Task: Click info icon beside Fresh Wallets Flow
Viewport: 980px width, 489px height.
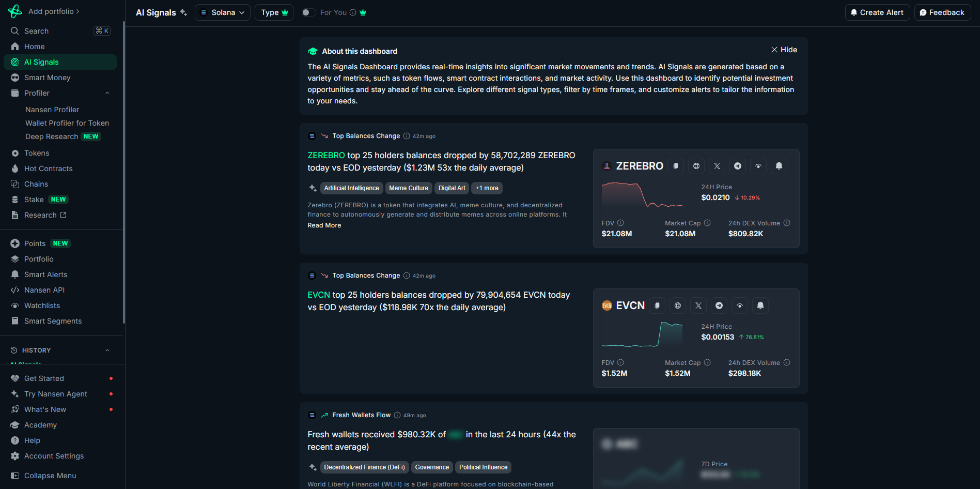Action: pos(397,415)
